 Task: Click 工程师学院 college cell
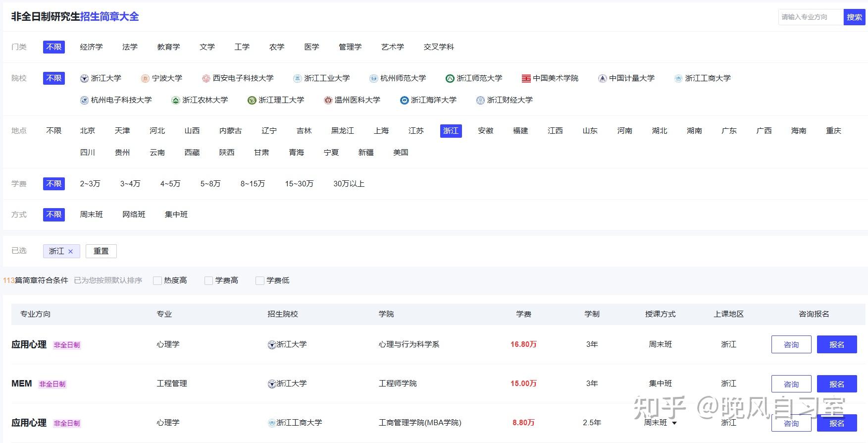(398, 384)
